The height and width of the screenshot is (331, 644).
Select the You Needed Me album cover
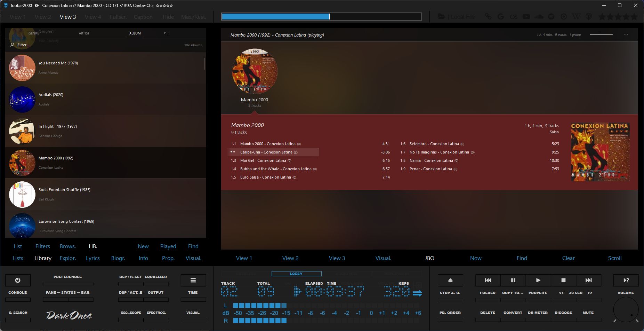tap(22, 68)
